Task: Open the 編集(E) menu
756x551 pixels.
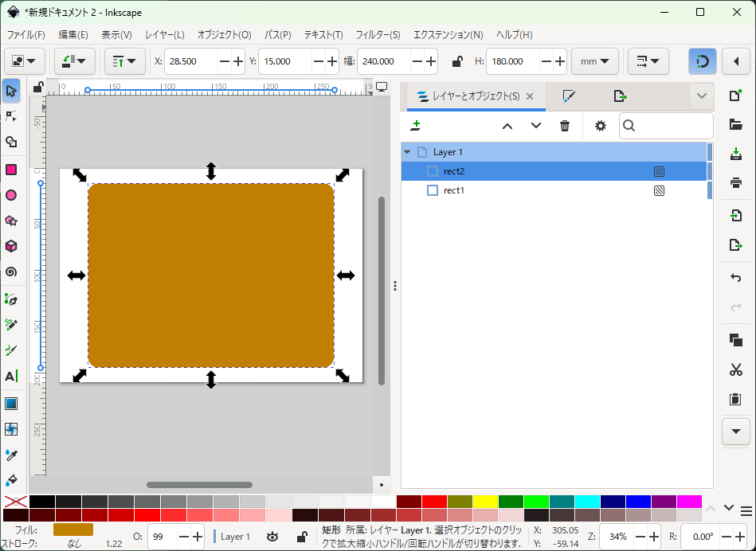Action: (73, 35)
